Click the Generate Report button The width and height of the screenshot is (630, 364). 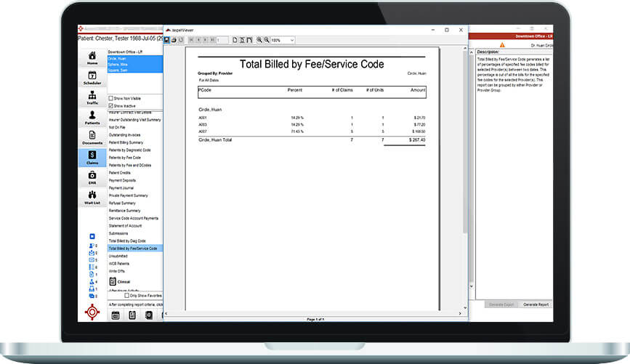pyautogui.click(x=536, y=304)
